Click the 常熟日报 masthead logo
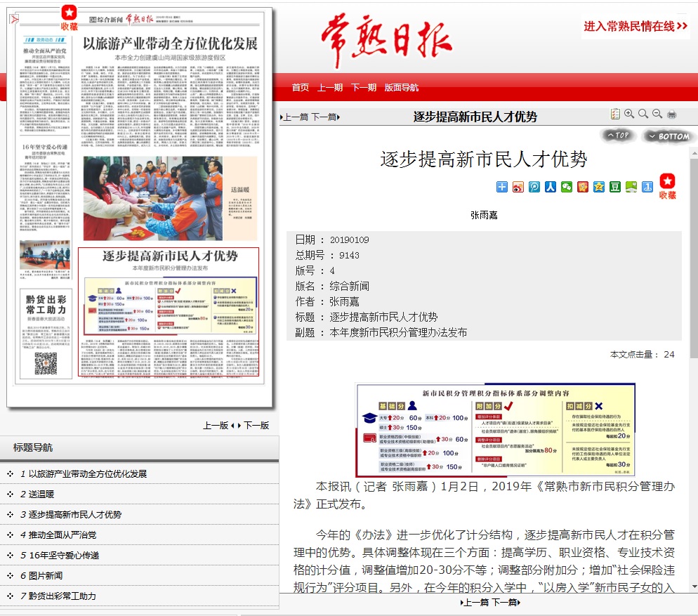The image size is (698, 616). click(x=386, y=41)
